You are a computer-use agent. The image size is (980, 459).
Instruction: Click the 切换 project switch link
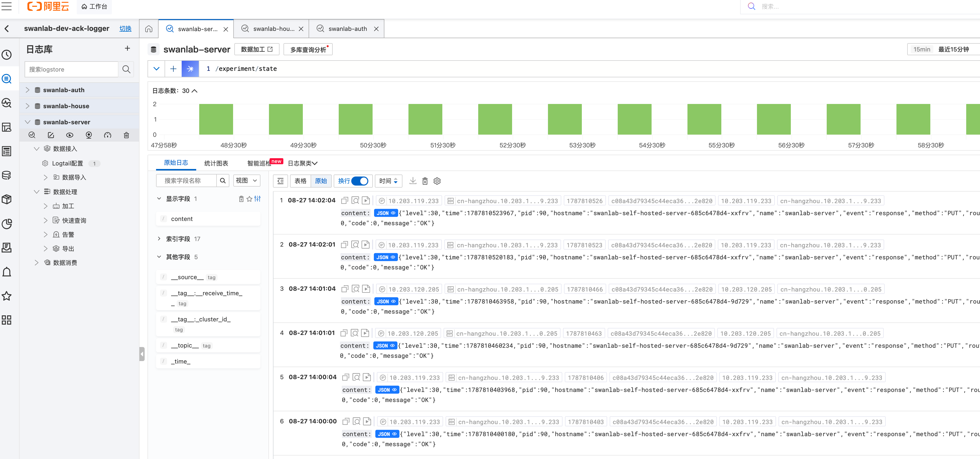tap(125, 29)
